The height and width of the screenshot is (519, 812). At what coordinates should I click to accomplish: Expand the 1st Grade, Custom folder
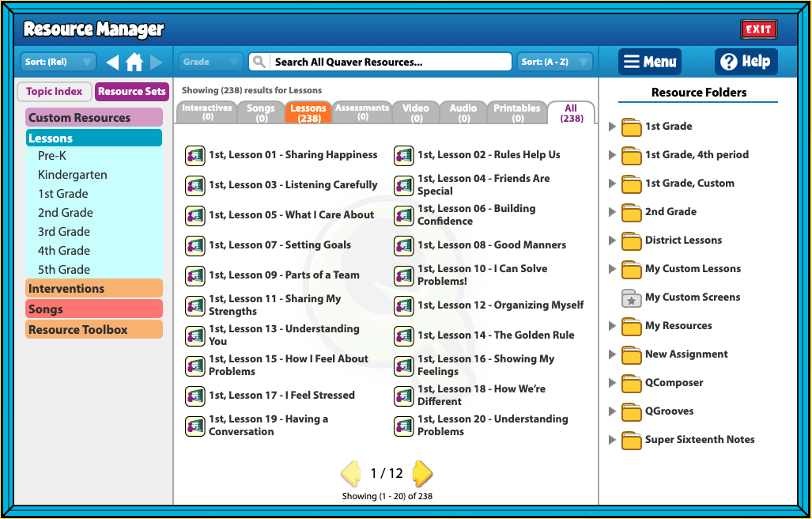pyautogui.click(x=612, y=184)
